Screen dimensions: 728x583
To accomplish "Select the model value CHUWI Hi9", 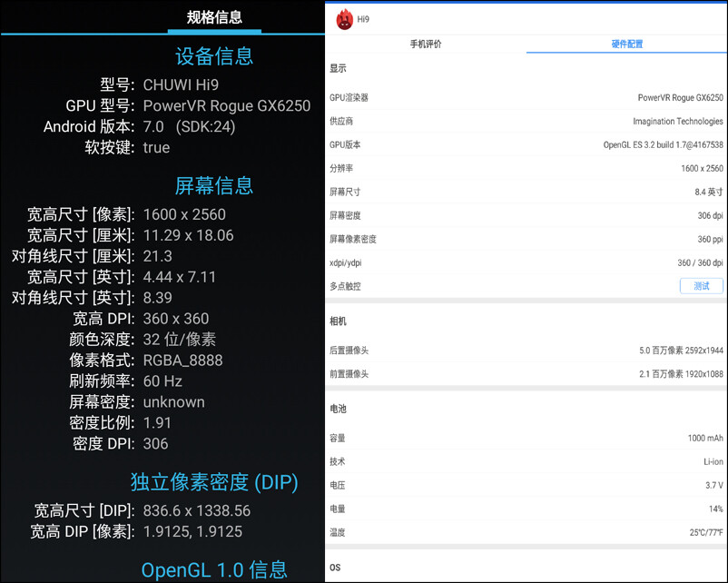I will click(181, 84).
